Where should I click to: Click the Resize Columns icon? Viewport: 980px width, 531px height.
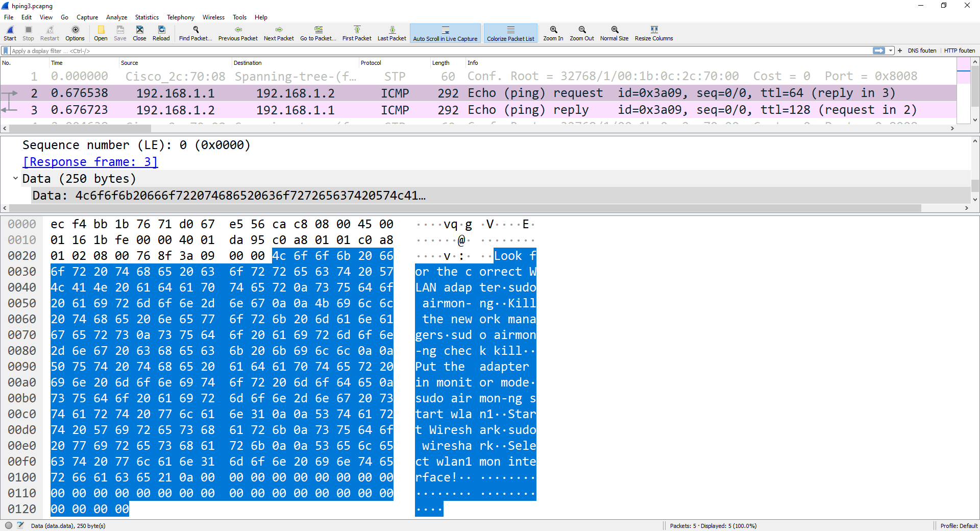click(654, 30)
